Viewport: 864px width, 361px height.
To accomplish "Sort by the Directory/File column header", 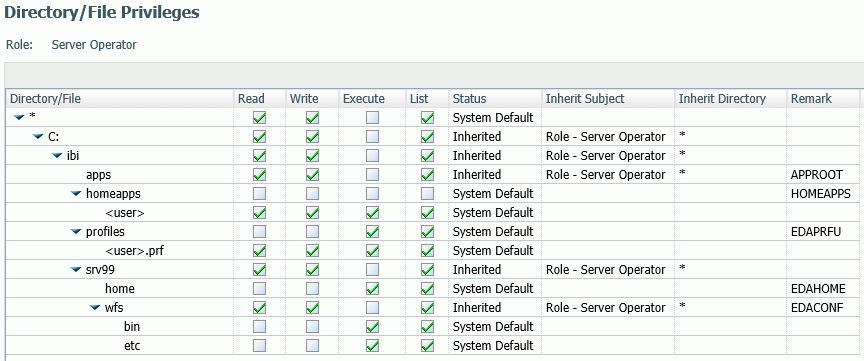I will click(x=120, y=99).
